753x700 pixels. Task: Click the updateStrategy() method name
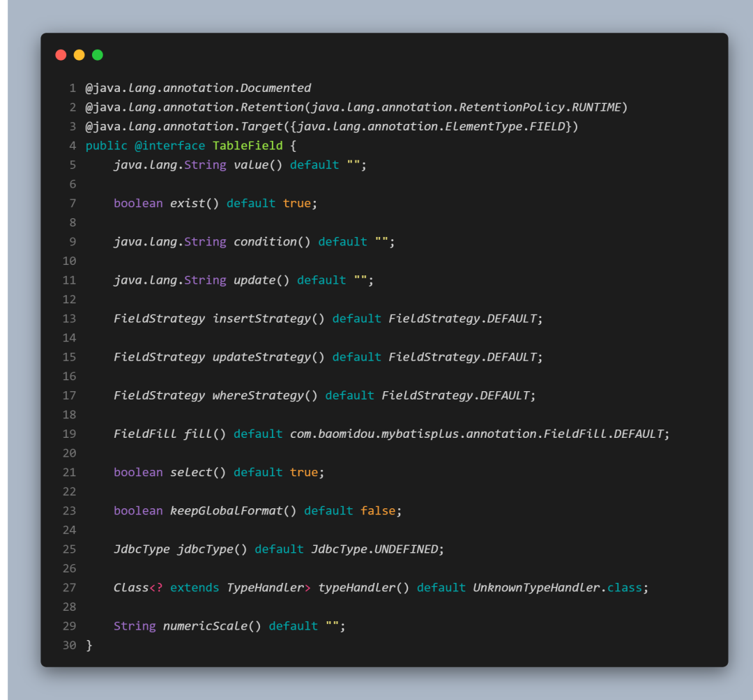pos(269,357)
